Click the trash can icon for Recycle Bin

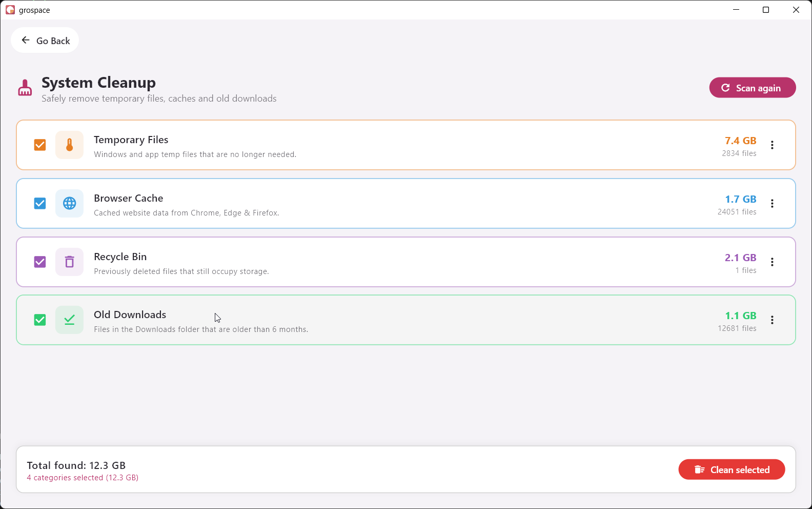point(69,262)
